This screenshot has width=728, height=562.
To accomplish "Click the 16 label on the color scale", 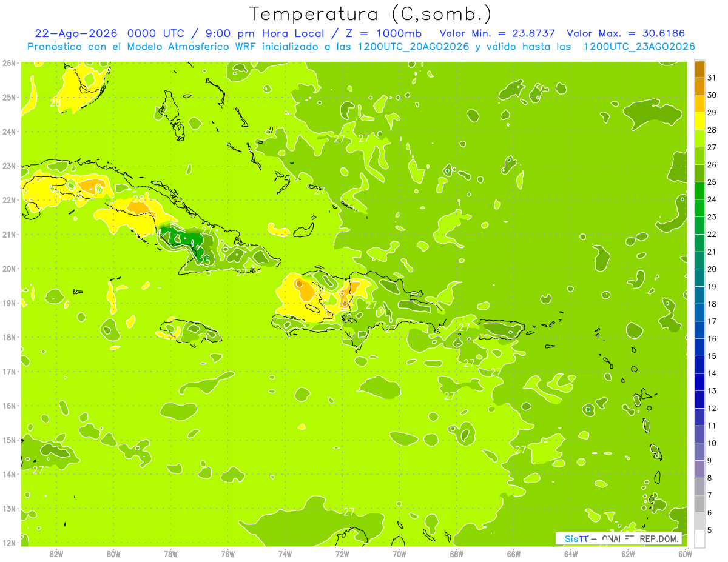I will 712,339.
